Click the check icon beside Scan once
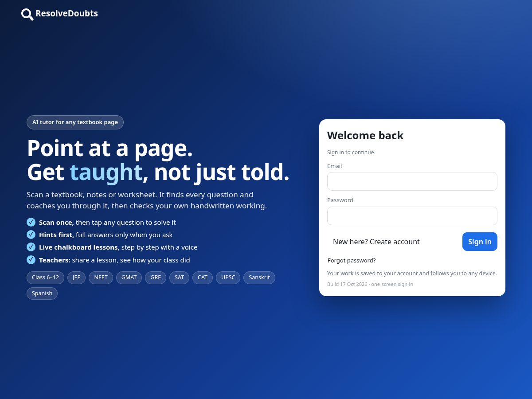This screenshot has width=532, height=399. (31, 222)
